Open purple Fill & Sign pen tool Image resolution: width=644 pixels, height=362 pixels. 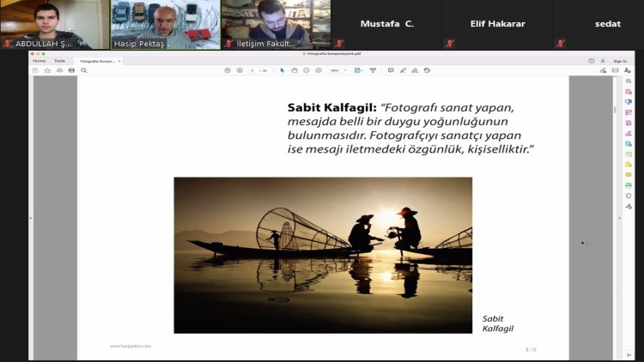(x=629, y=133)
